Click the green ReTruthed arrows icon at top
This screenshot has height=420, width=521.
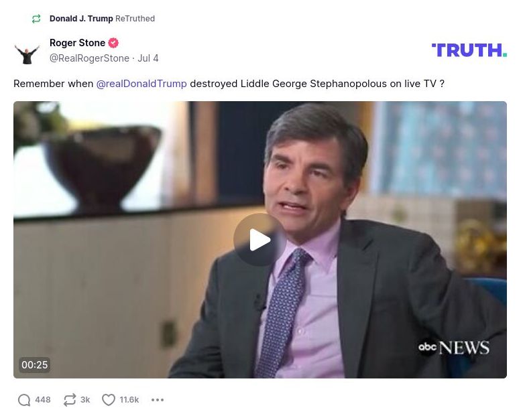[36, 19]
